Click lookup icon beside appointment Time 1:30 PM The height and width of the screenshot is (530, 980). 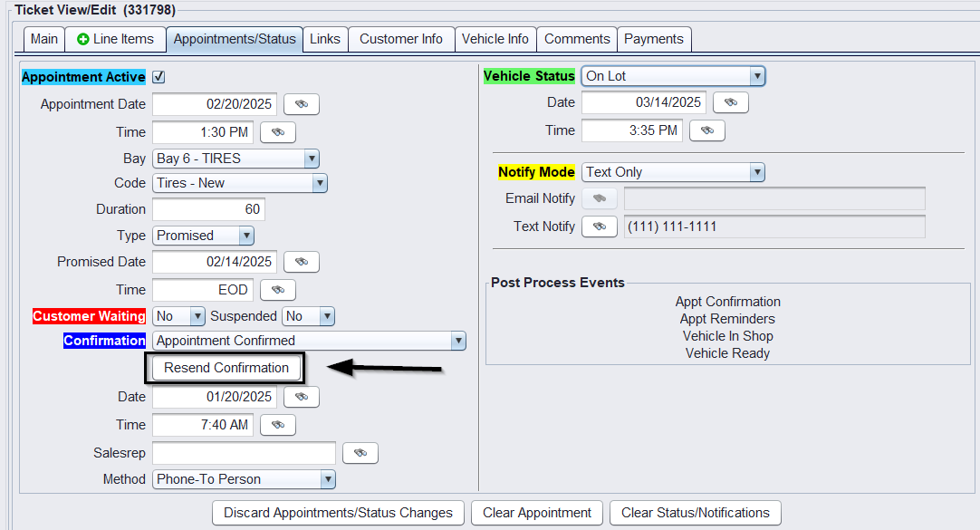pyautogui.click(x=278, y=132)
